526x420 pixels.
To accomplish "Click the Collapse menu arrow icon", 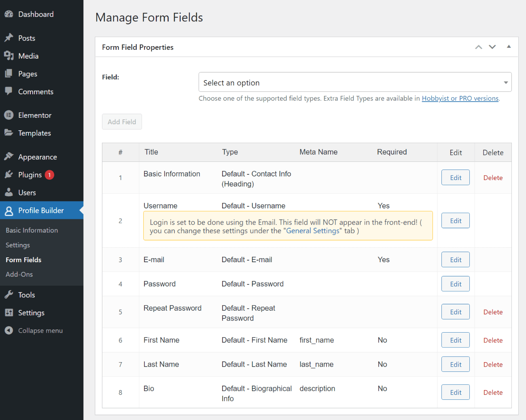I will pyautogui.click(x=9, y=331).
